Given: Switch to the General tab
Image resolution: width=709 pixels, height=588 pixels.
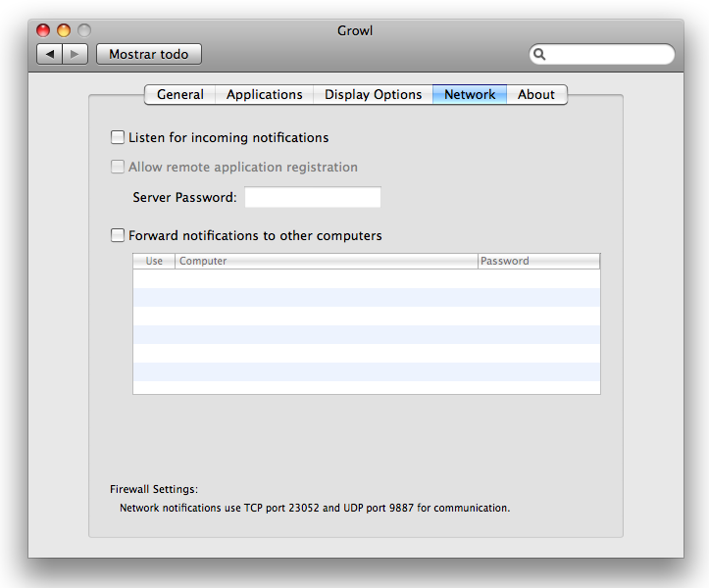Looking at the screenshot, I should 180,94.
